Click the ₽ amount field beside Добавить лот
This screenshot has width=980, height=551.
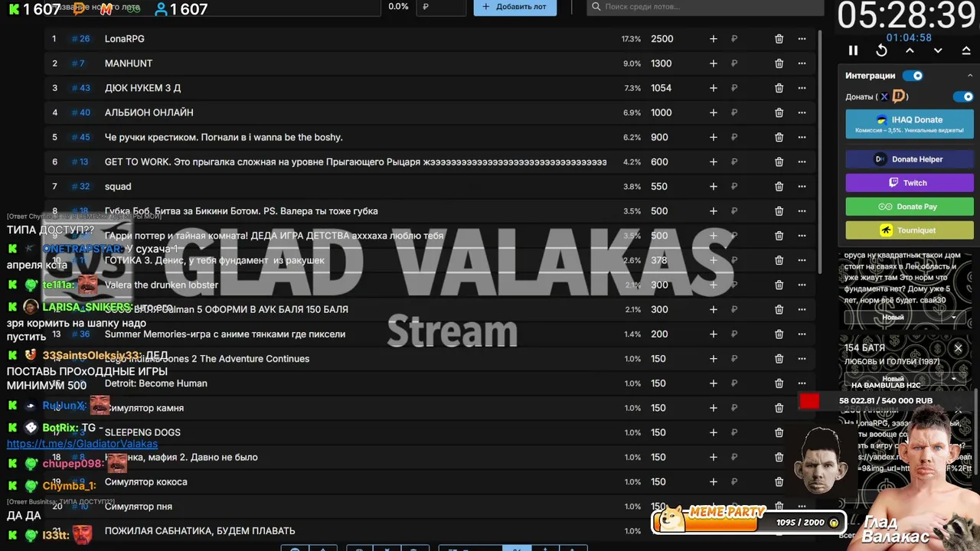click(441, 7)
